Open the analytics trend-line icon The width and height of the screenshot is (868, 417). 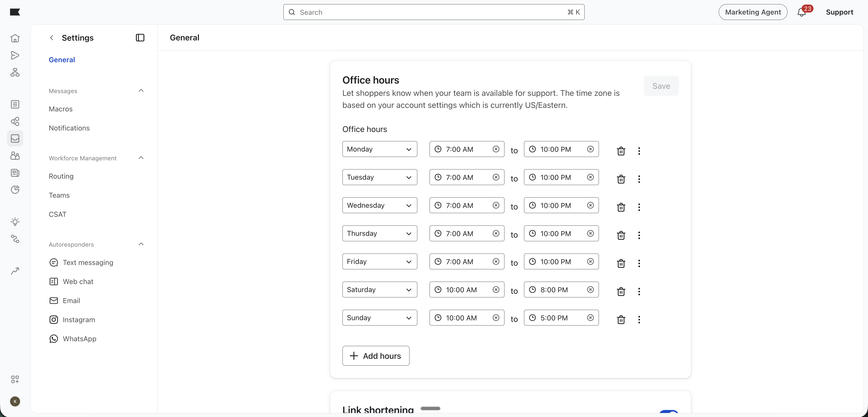click(15, 271)
